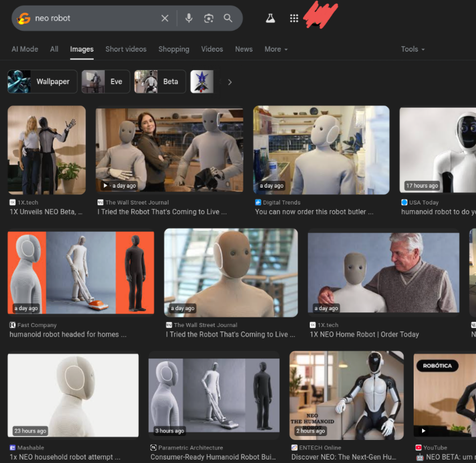Click the Parametric Architecture source icon
Image resolution: width=476 pixels, height=463 pixels.
(x=153, y=447)
